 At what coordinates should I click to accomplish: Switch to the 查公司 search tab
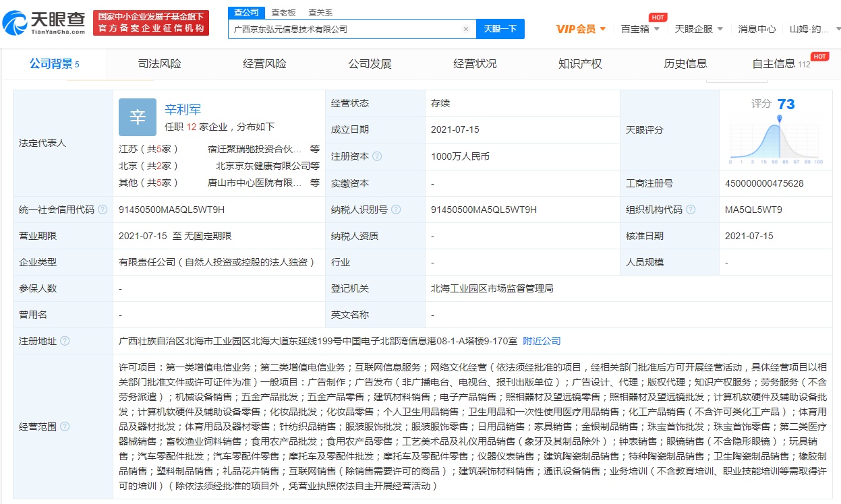coord(246,12)
